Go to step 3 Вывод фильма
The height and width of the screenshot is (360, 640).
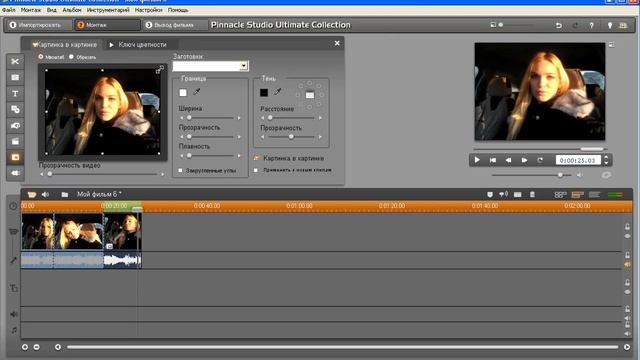175,25
